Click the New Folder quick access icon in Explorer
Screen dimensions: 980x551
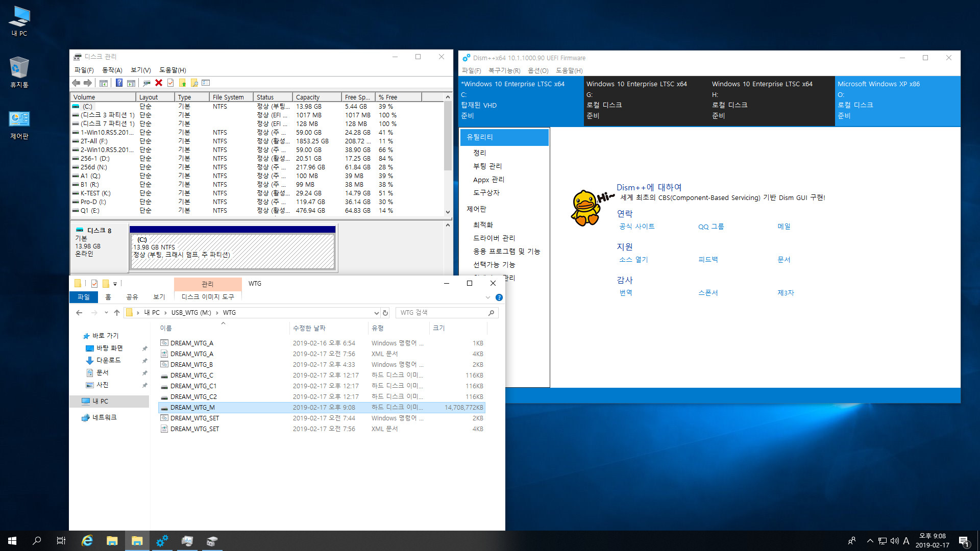(x=106, y=284)
